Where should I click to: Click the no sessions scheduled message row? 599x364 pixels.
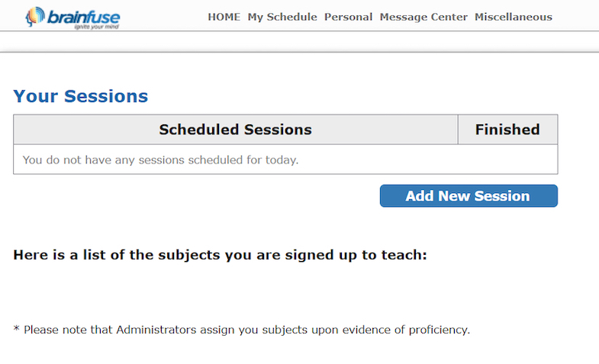tap(160, 160)
